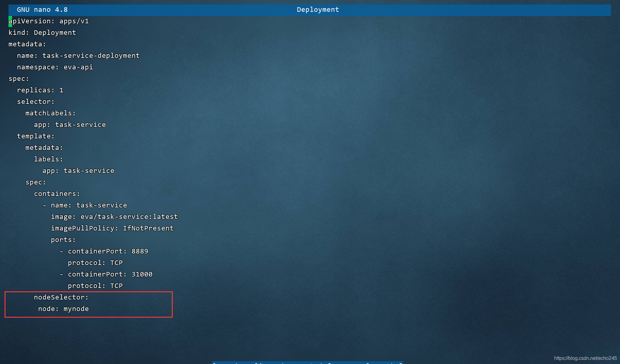The height and width of the screenshot is (364, 620).
Task: Click the containerPort 31000 value
Action: (142, 274)
